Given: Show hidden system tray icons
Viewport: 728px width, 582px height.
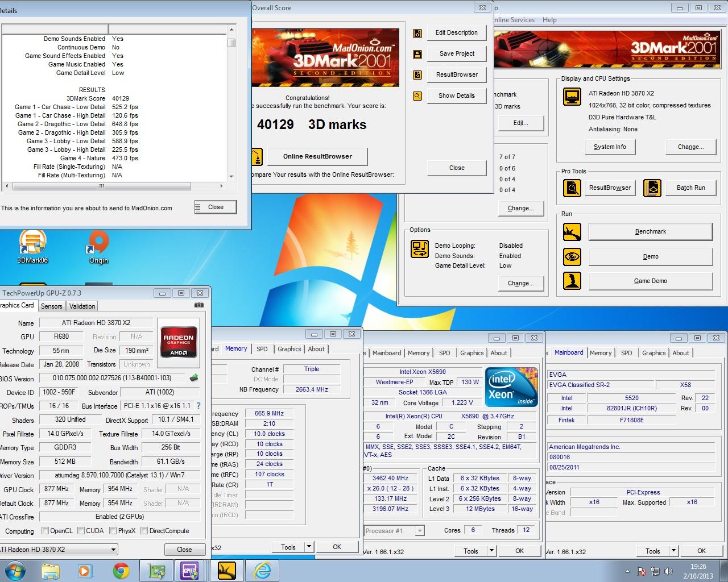Looking at the screenshot, I should 628,571.
